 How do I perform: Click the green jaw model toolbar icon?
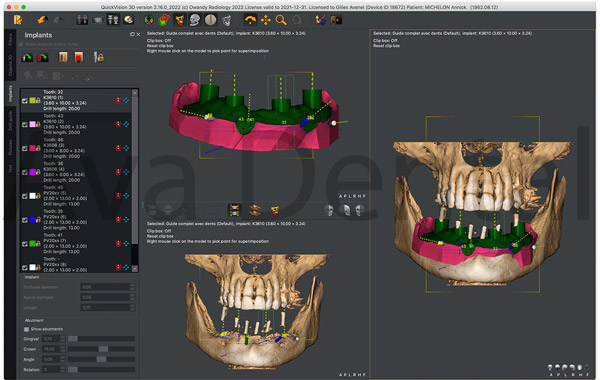click(149, 20)
